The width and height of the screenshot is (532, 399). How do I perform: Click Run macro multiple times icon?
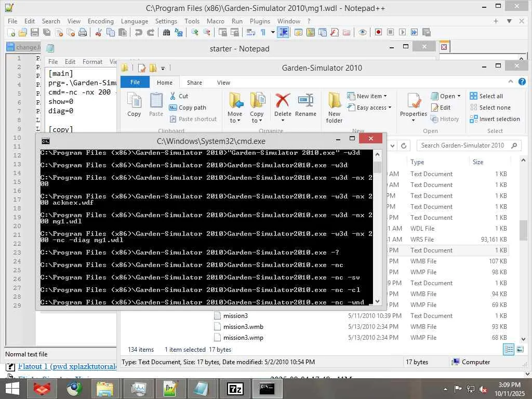tap(414, 32)
